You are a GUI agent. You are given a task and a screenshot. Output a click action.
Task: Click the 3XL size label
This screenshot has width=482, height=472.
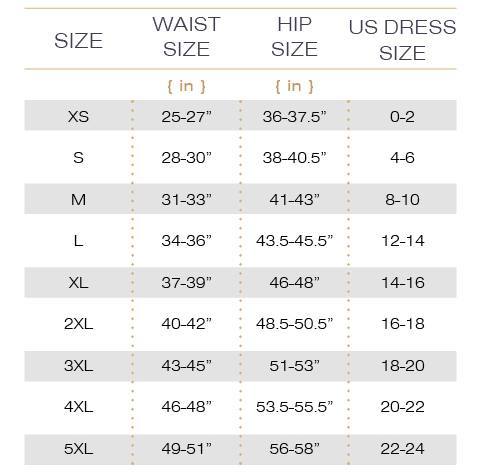[x=78, y=365]
